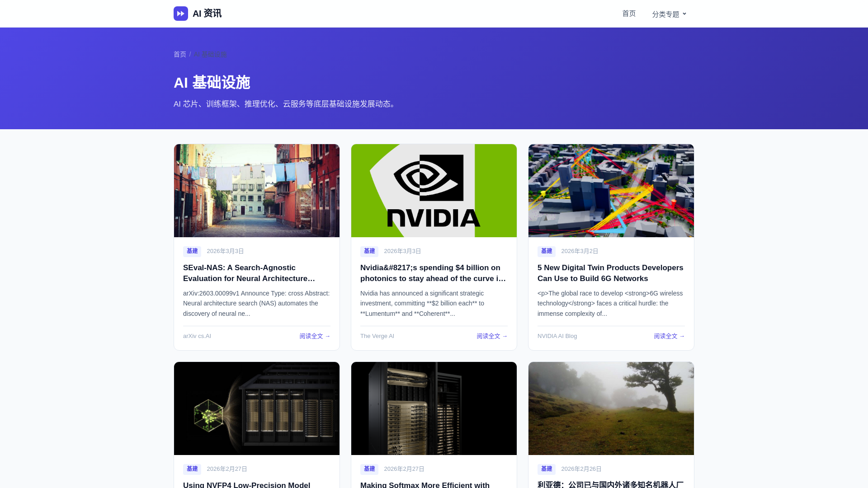Click the 首页 breadcrumb link
This screenshot has width=868, height=488.
tap(180, 54)
